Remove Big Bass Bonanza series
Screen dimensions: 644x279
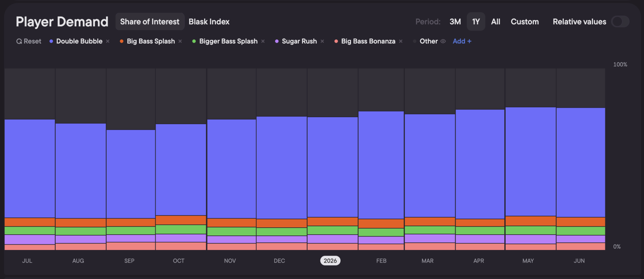point(401,41)
